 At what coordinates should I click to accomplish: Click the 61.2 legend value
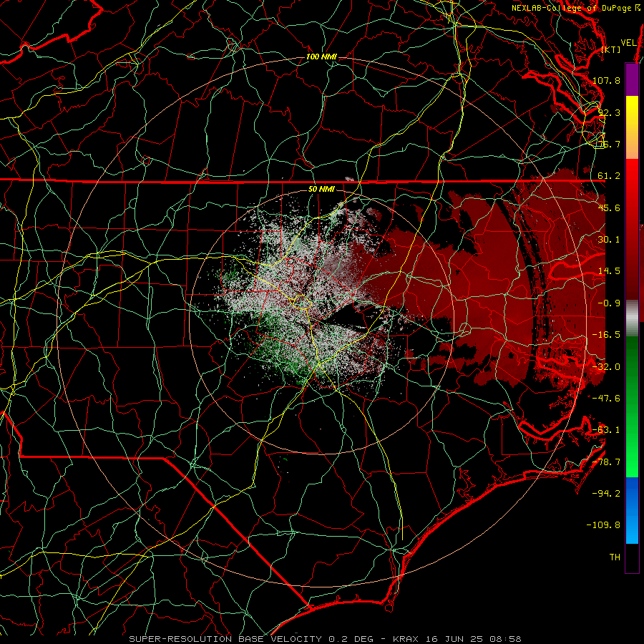pyautogui.click(x=609, y=176)
